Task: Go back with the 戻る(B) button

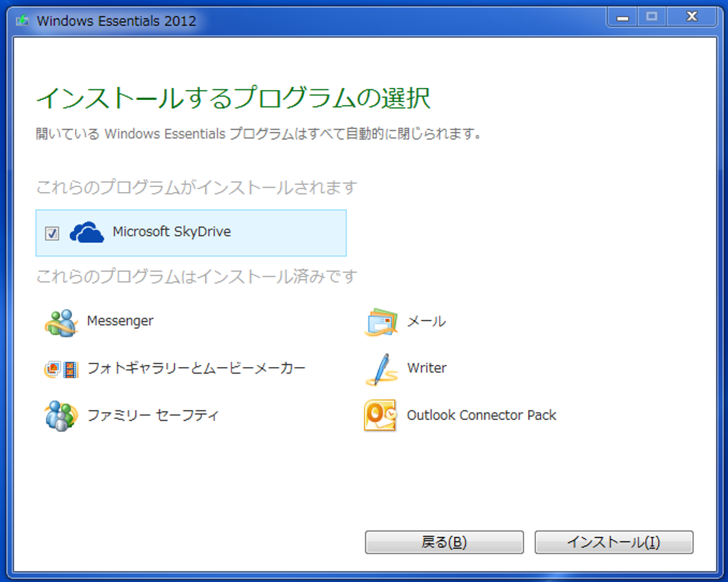Action: pyautogui.click(x=445, y=542)
